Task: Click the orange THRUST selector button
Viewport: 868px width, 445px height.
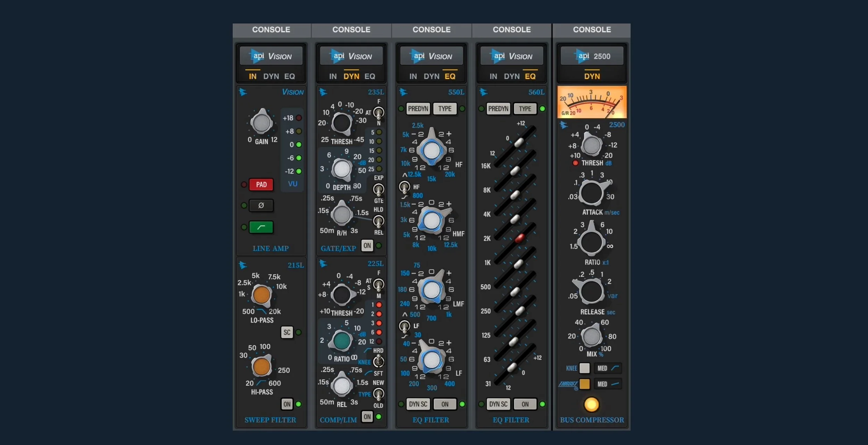Action: tap(584, 384)
